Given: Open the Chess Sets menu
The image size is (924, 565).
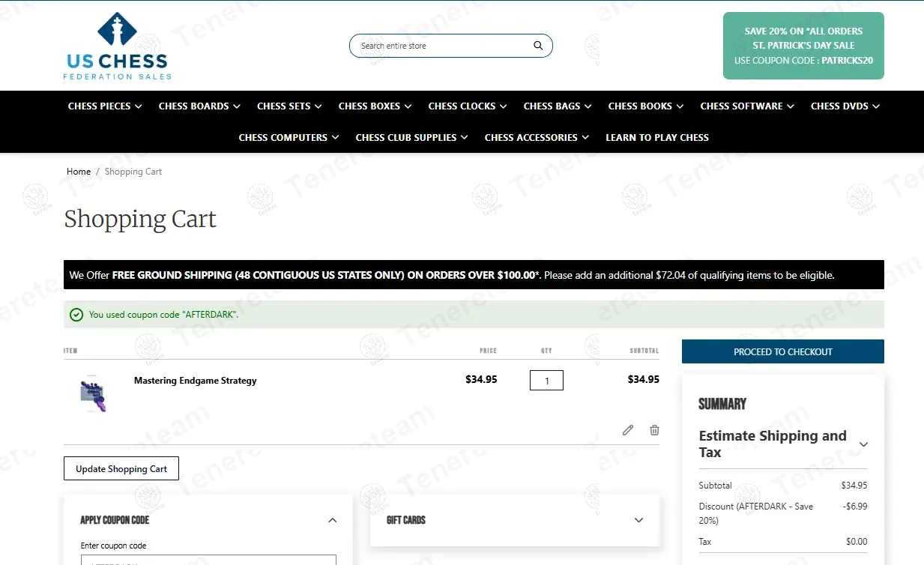Looking at the screenshot, I should pos(289,106).
